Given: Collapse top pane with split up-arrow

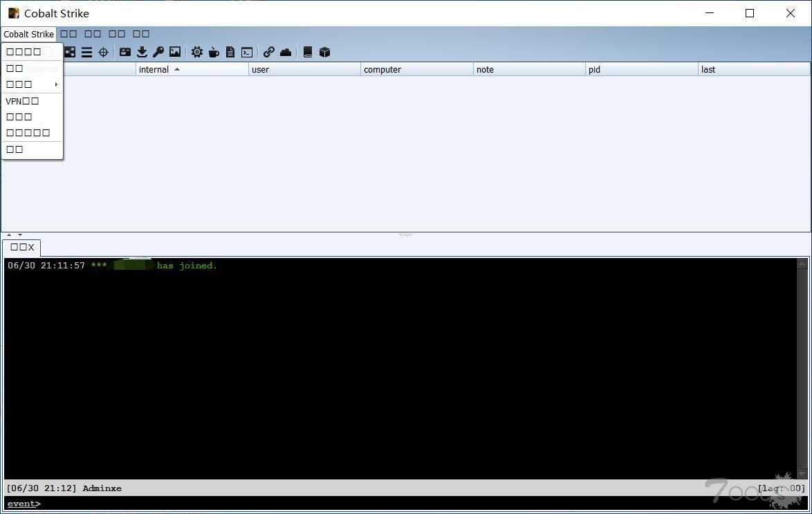Looking at the screenshot, I should [9, 235].
